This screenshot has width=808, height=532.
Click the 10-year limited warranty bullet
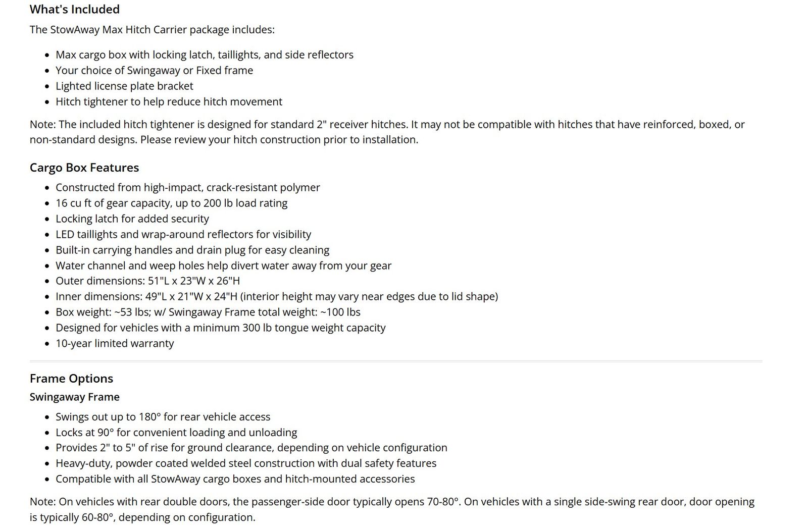point(115,343)
